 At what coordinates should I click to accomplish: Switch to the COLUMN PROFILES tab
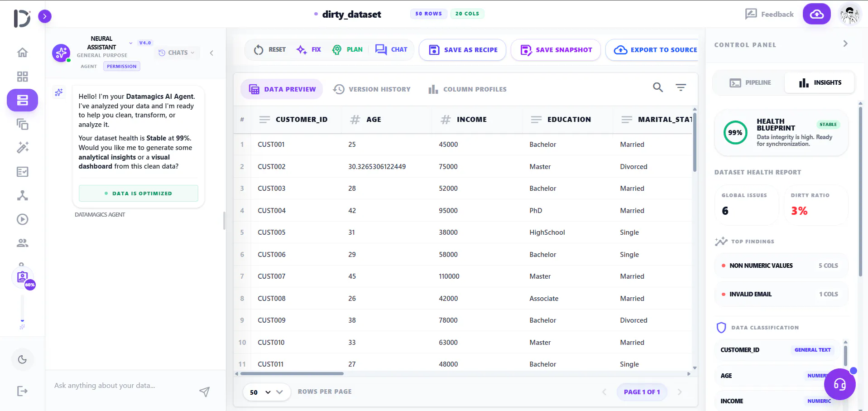point(467,89)
